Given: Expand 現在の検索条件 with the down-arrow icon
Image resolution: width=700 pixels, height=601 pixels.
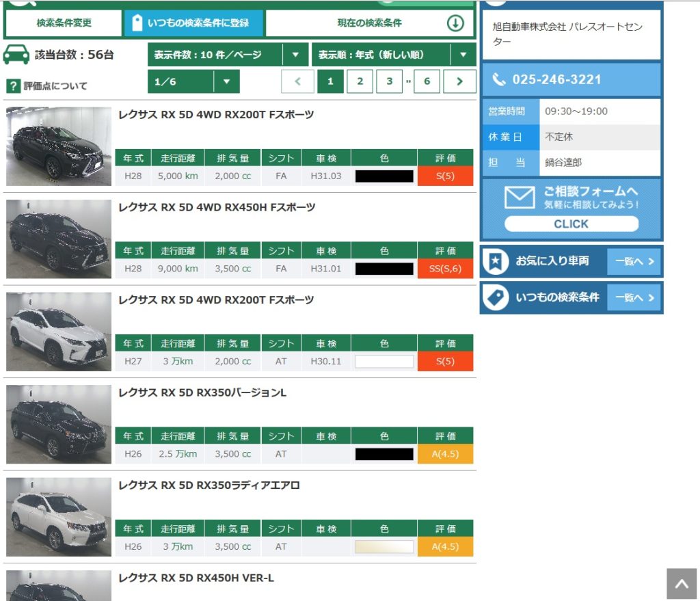Looking at the screenshot, I should 455,23.
